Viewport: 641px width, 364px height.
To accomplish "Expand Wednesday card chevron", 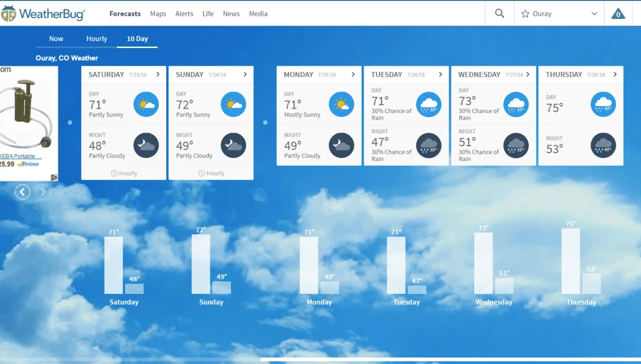I will click(x=528, y=74).
